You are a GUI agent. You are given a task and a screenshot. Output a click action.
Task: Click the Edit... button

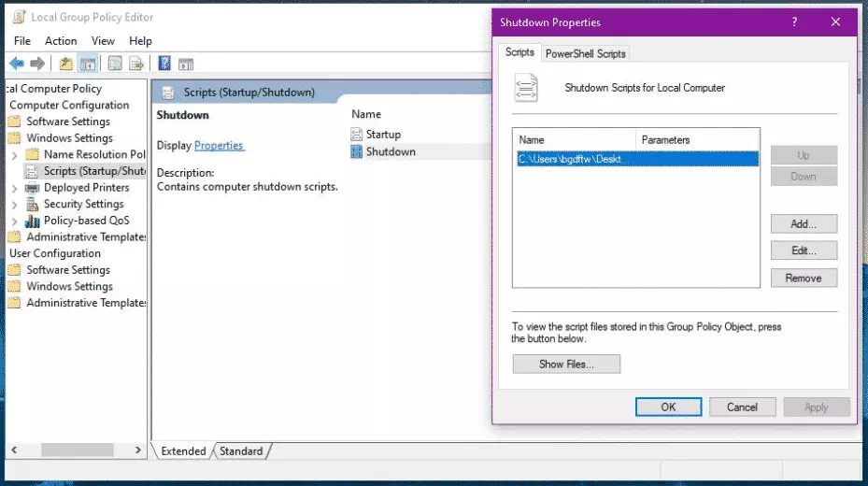(804, 250)
